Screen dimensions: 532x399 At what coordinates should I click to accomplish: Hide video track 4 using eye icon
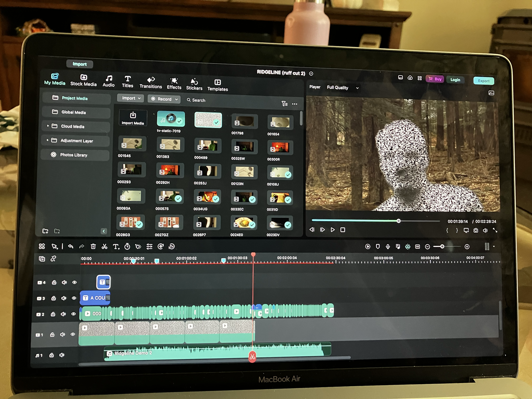point(74,282)
